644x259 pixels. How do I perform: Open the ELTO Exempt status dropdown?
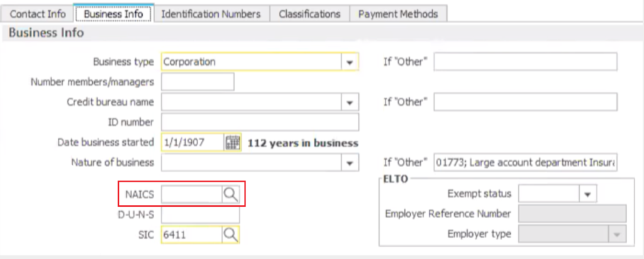[588, 194]
